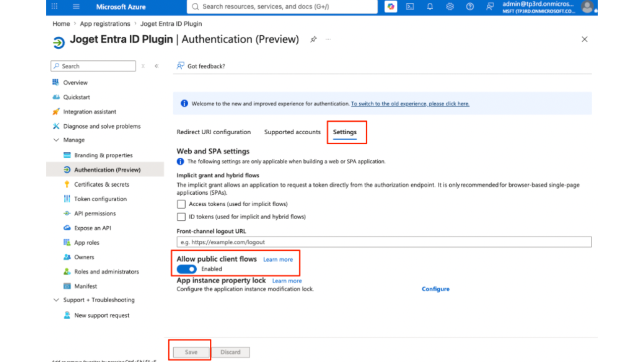Focus the Front-channel logout URL field

pos(384,242)
